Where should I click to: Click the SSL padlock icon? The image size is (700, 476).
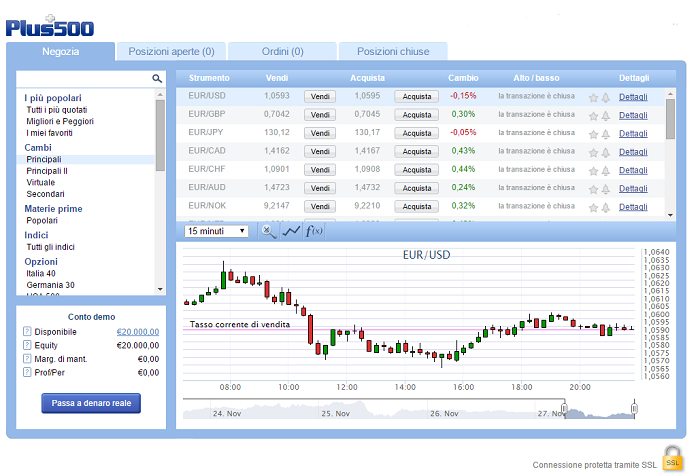click(x=673, y=459)
